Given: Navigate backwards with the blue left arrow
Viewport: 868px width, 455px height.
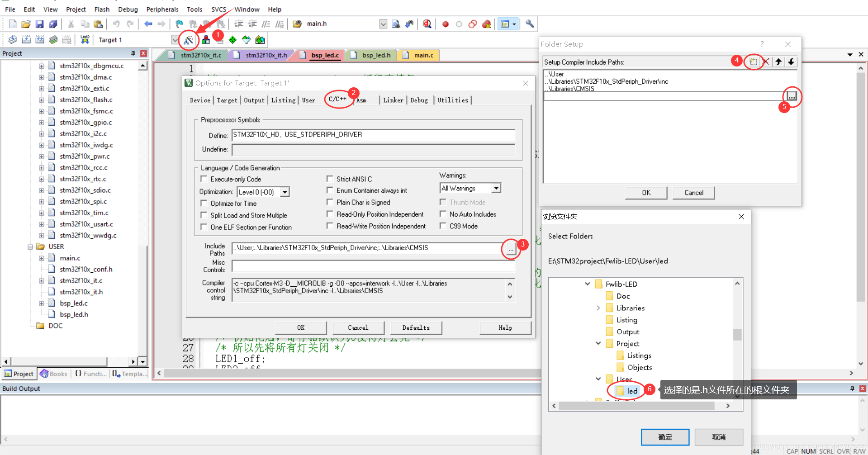Looking at the screenshot, I should coord(148,24).
